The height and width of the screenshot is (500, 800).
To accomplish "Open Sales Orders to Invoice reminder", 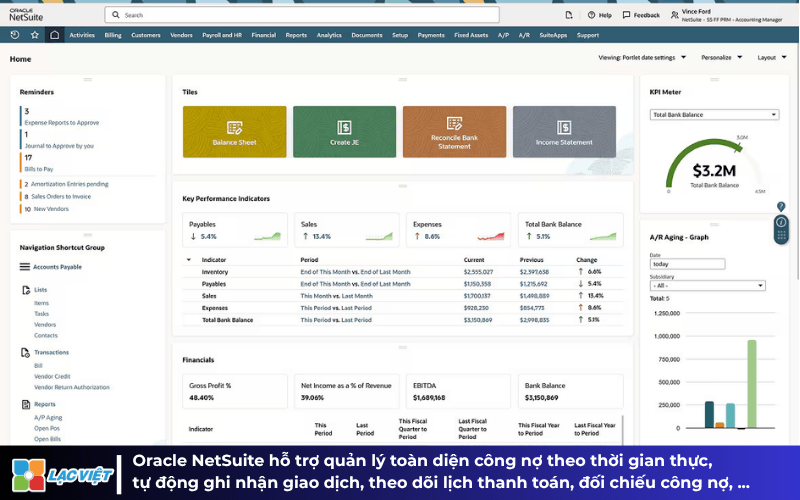I will (x=61, y=196).
